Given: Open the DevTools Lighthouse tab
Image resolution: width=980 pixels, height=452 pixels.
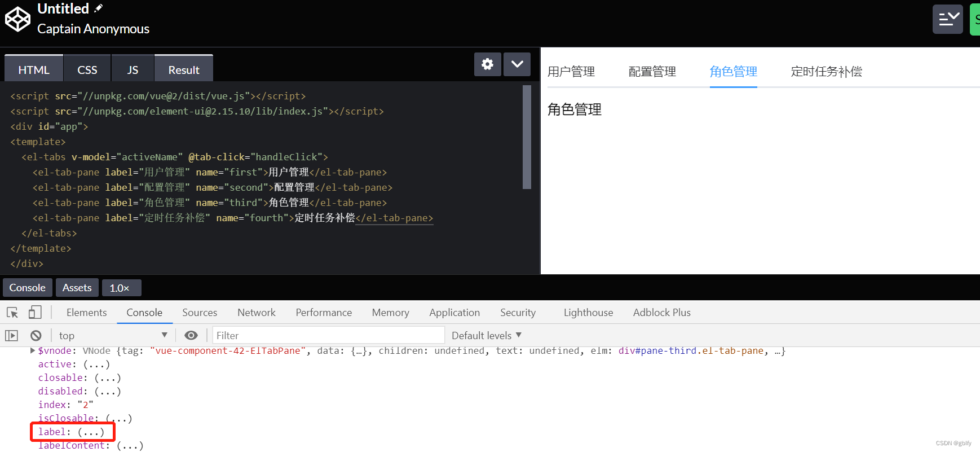Looking at the screenshot, I should (x=588, y=313).
